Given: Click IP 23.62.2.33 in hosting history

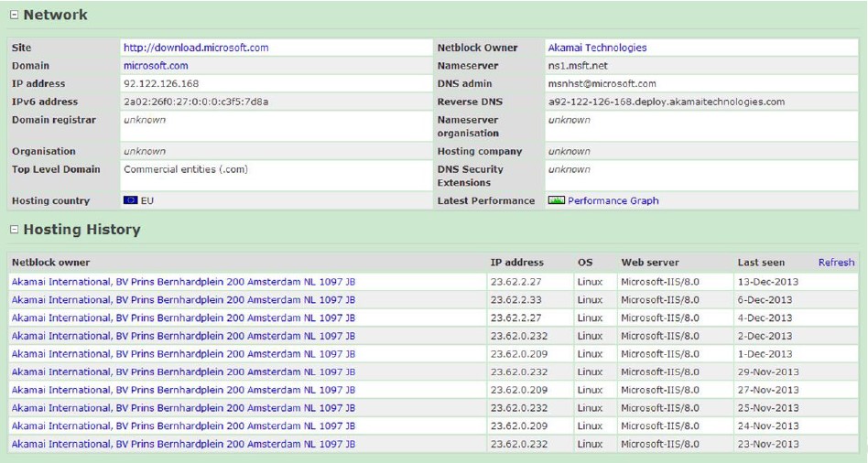Looking at the screenshot, I should point(515,300).
